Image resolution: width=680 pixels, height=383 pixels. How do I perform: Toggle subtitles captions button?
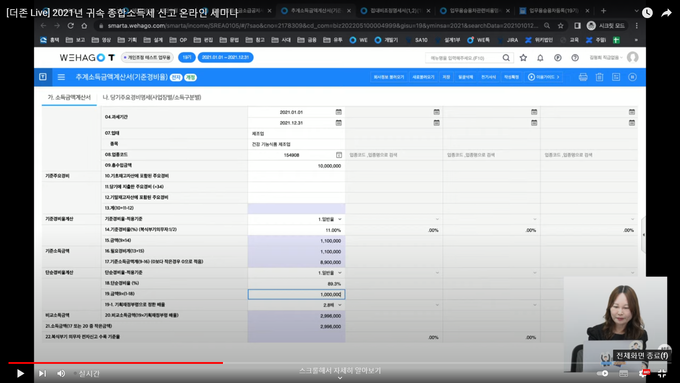pyautogui.click(x=624, y=373)
